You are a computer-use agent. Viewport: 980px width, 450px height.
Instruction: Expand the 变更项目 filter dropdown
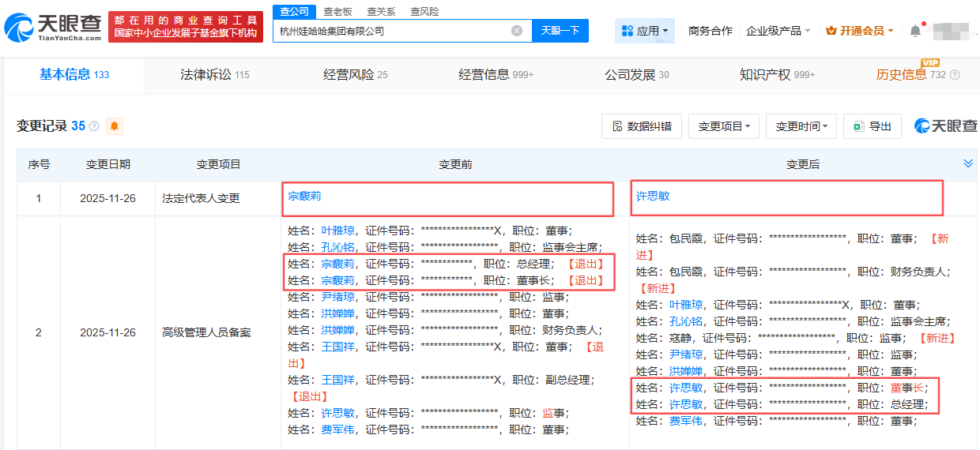tap(724, 126)
